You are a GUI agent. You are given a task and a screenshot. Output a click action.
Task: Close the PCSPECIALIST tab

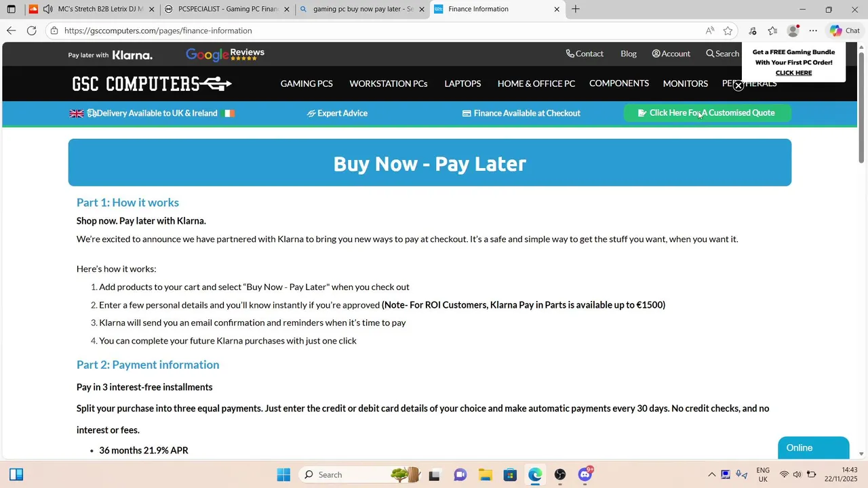coord(287,9)
